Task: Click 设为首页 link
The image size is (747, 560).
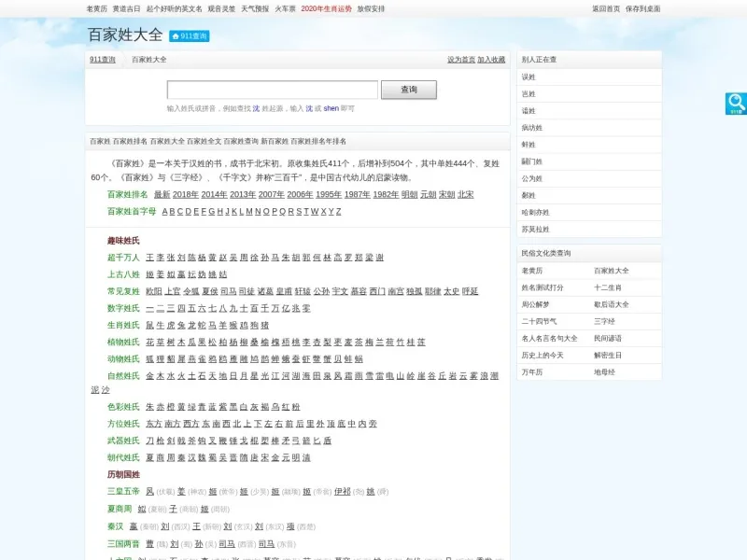Action: [460, 60]
